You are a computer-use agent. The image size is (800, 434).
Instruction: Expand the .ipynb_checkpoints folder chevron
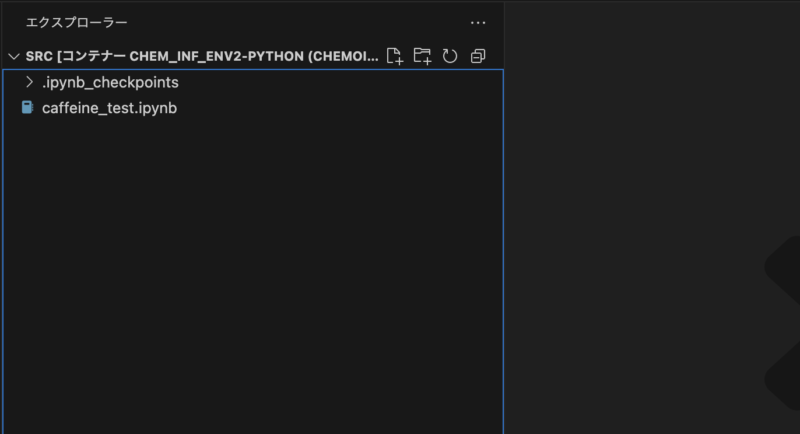pos(30,82)
